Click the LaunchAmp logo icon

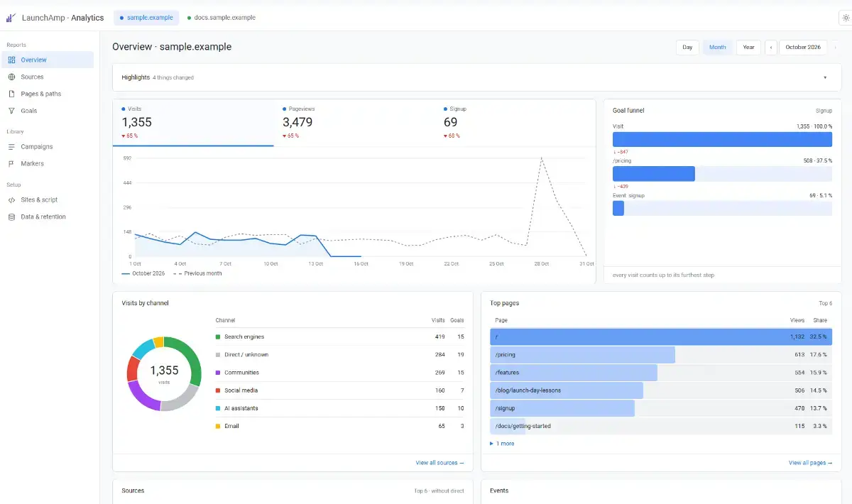[11, 17]
